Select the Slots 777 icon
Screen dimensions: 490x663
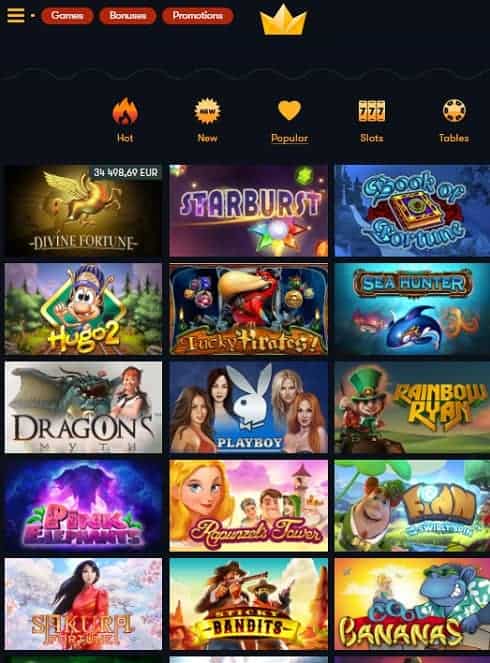[372, 111]
